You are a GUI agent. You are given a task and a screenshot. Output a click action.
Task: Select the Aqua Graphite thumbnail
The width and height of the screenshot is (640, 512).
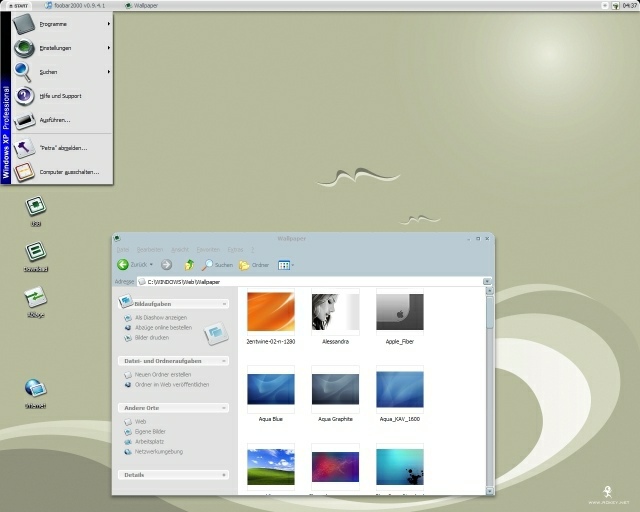pos(335,390)
